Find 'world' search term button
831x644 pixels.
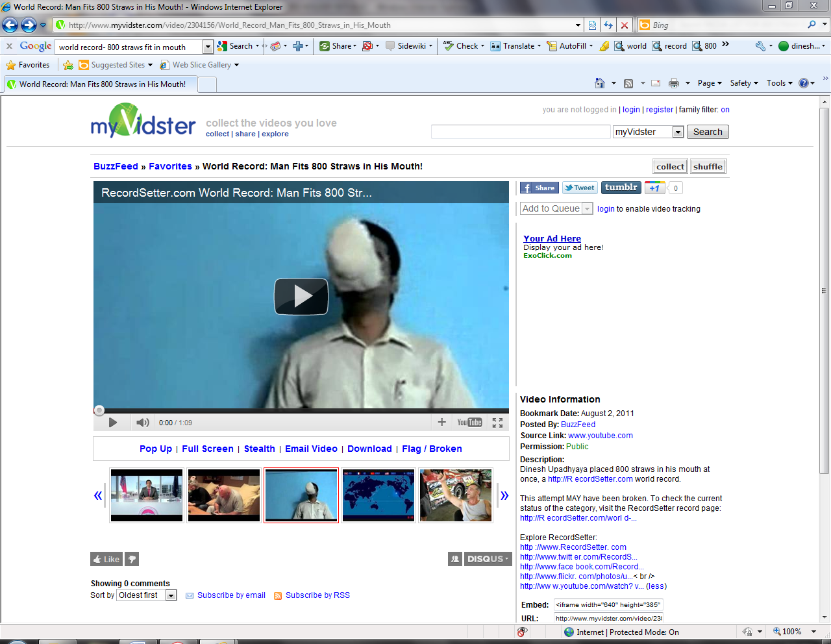[630, 46]
